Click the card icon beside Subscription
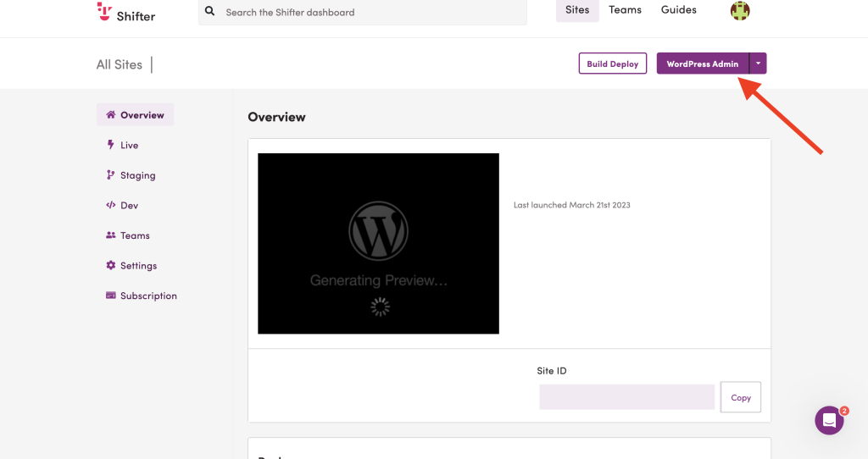The width and height of the screenshot is (868, 459). coord(111,296)
